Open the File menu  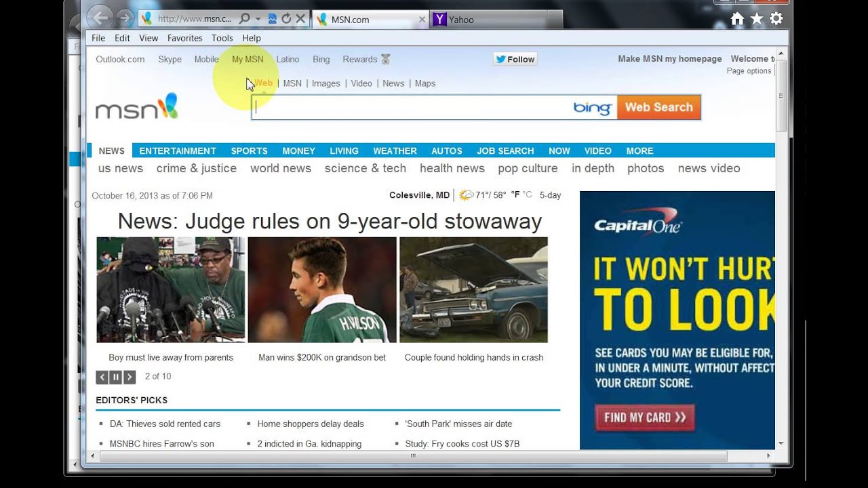click(98, 38)
